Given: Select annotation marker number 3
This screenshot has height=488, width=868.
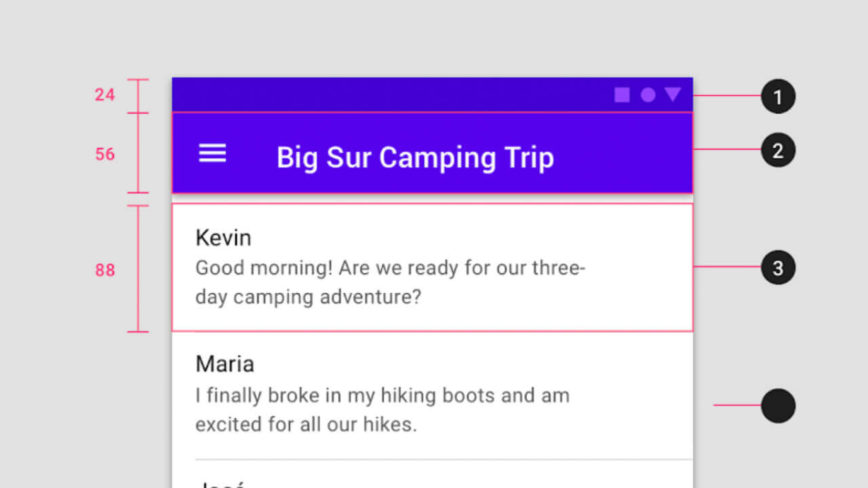Looking at the screenshot, I should coord(778,268).
